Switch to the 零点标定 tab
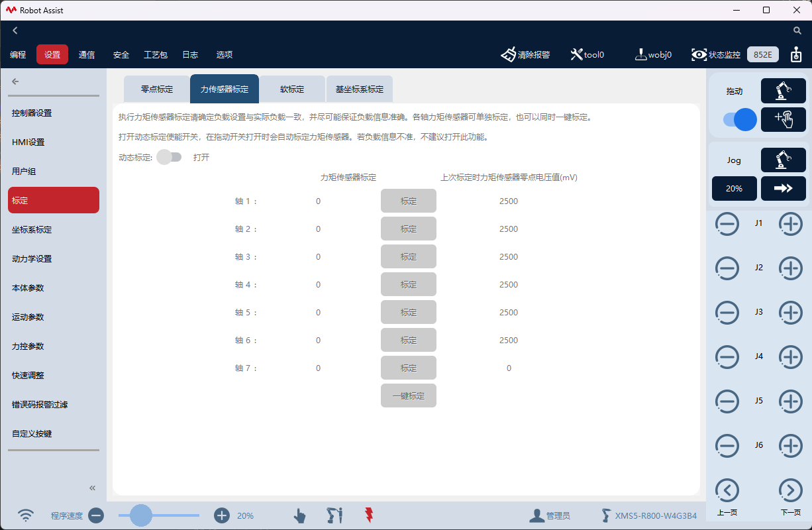The height and width of the screenshot is (530, 812). click(156, 88)
